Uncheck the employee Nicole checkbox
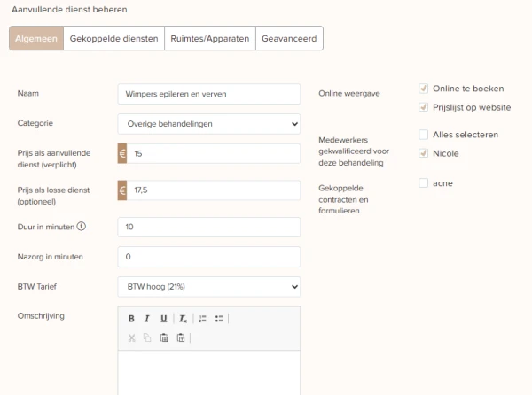This screenshot has height=395, width=532. (424, 153)
